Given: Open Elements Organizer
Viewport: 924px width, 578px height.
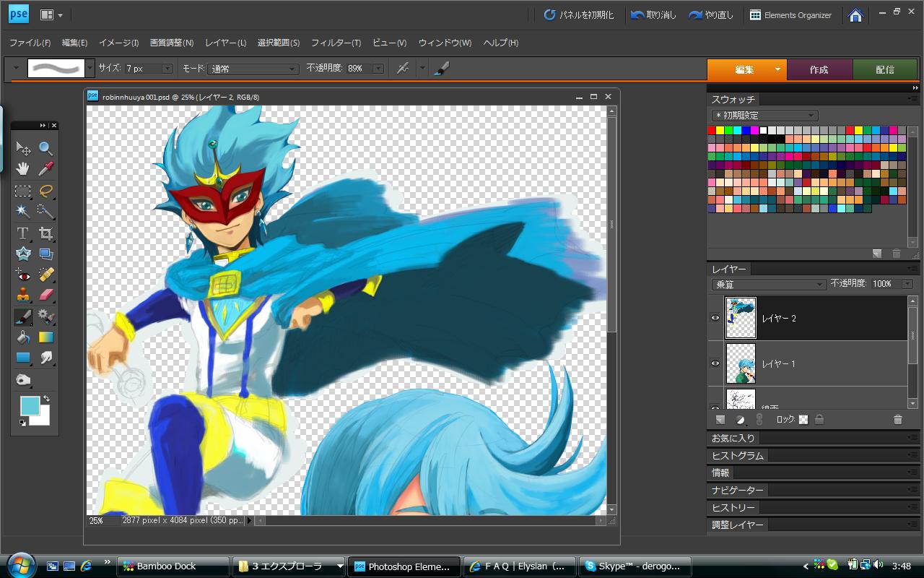Looking at the screenshot, I should (x=790, y=15).
